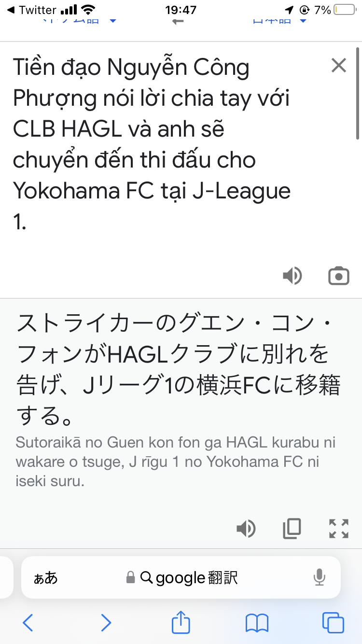The width and height of the screenshot is (362, 644).
Task: Open target language dropdown
Action: coord(280,20)
